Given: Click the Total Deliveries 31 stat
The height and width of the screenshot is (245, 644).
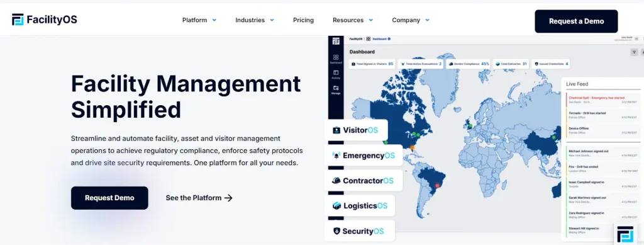Looking at the screenshot, I should tap(511, 64).
